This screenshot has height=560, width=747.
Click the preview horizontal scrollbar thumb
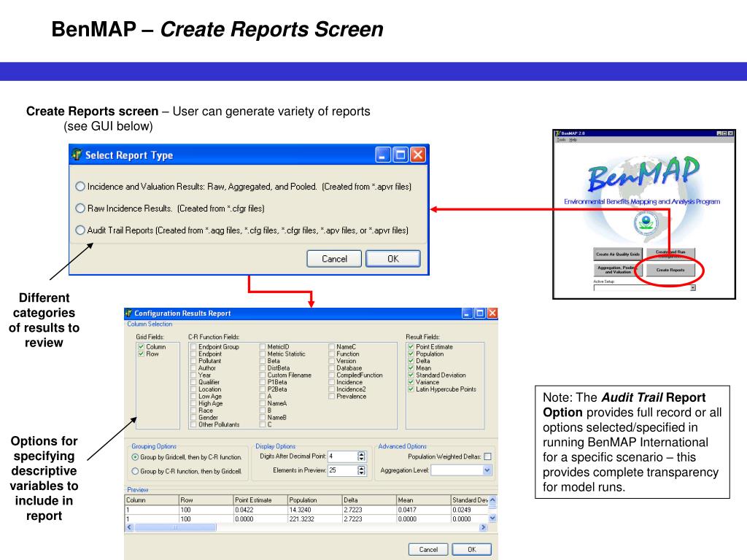[175, 527]
